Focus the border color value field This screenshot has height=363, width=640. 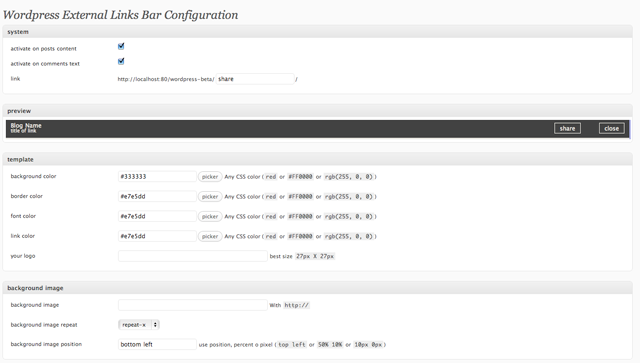coord(157,196)
